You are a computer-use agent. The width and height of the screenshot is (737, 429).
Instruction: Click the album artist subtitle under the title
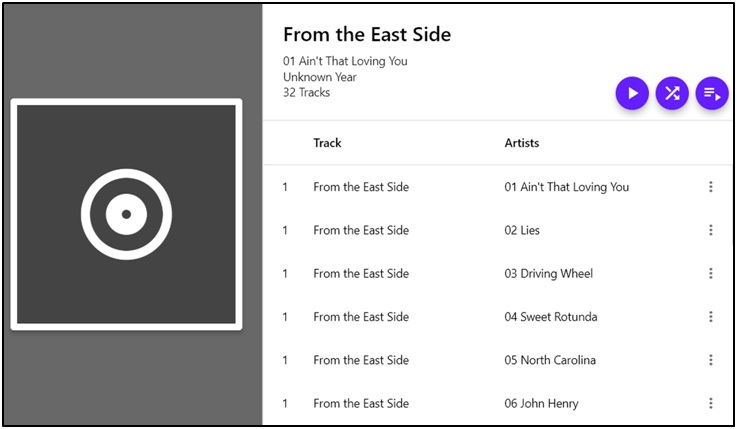pyautogui.click(x=345, y=61)
